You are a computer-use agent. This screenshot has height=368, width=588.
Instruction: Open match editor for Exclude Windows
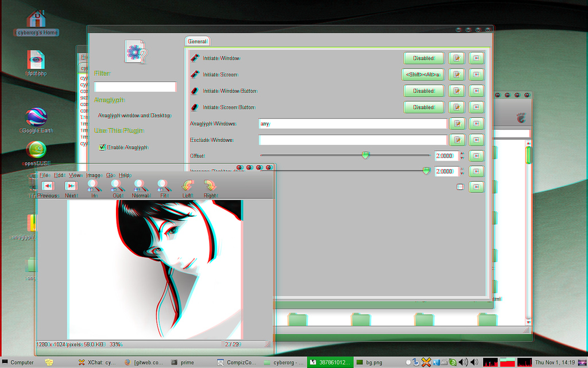pos(457,140)
